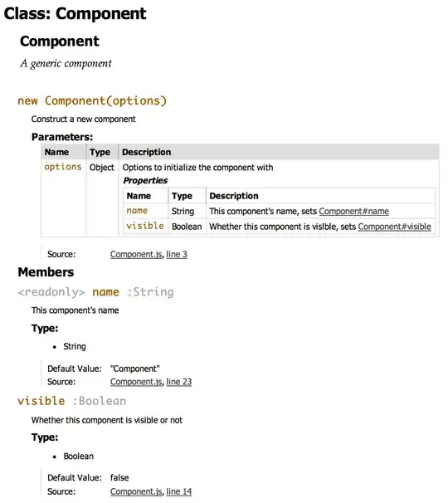Viewport: 448px width, 503px height.
Task: Click the default value "Component" text
Action: [134, 369]
